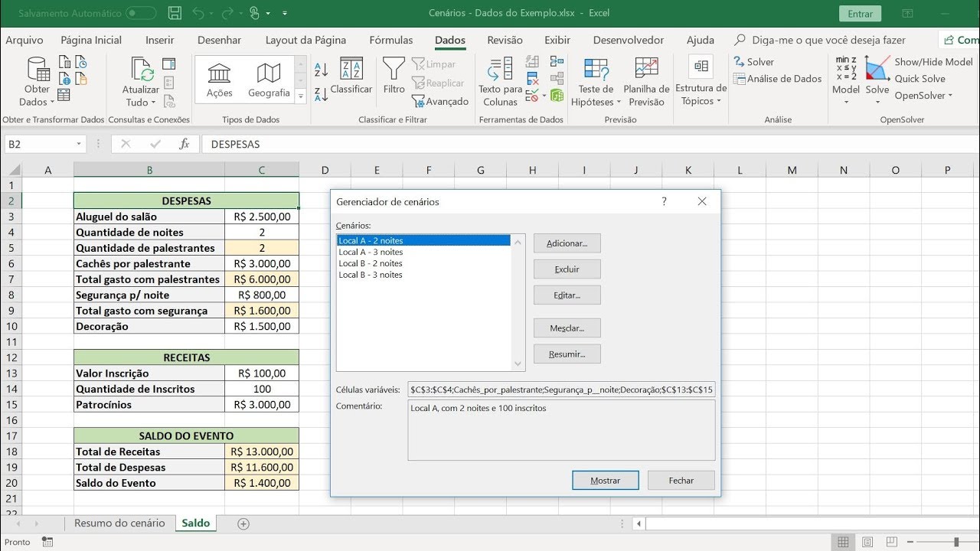Open the Arquivo menu
The image size is (980, 551).
click(x=24, y=40)
